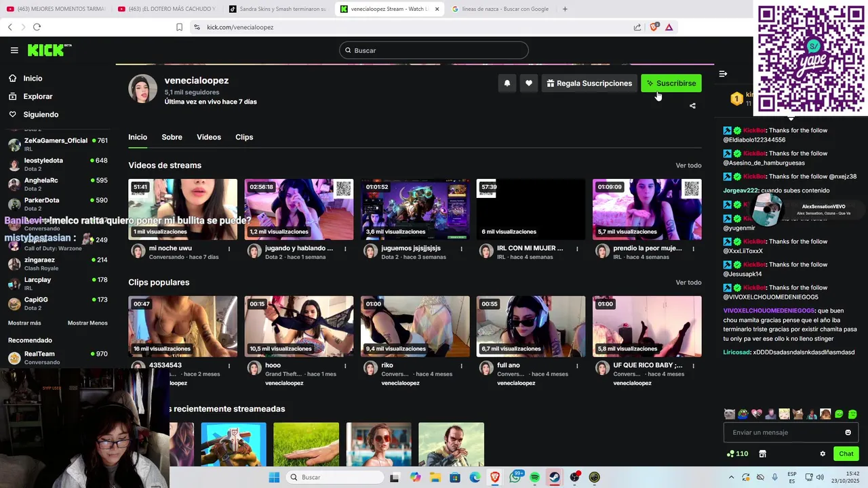Open the hamburger menu beside Kick logo

tap(14, 50)
